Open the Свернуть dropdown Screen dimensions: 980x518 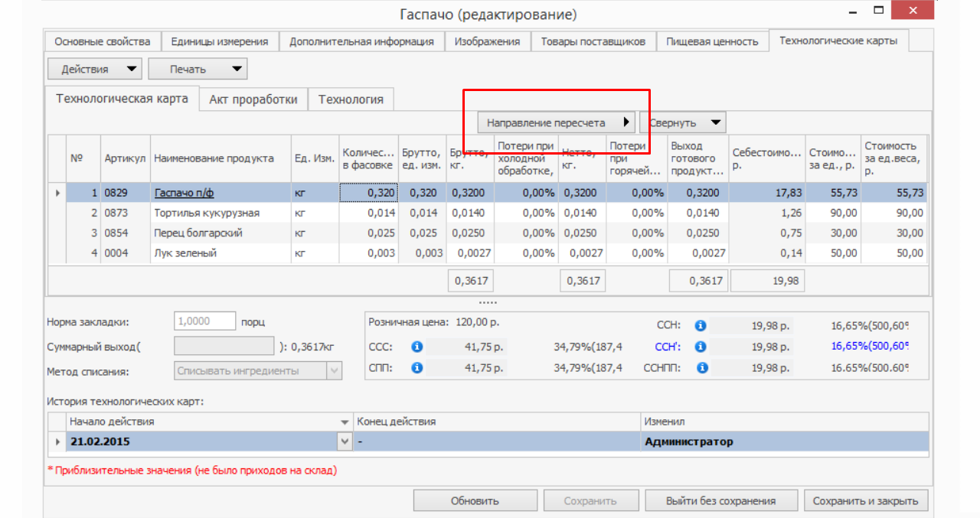(x=684, y=122)
